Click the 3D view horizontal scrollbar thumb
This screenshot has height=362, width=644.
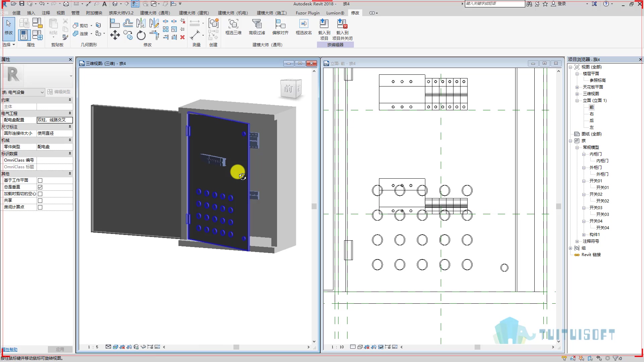(x=236, y=347)
